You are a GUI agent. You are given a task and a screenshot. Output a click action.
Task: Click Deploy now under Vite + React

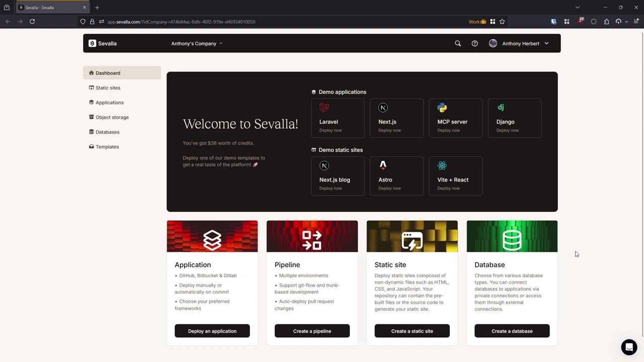pos(448,188)
